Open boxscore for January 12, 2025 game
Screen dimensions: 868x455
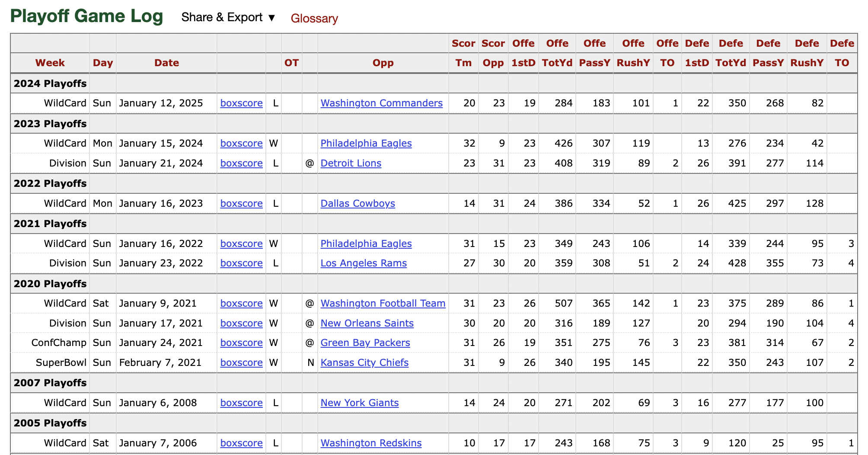(241, 103)
